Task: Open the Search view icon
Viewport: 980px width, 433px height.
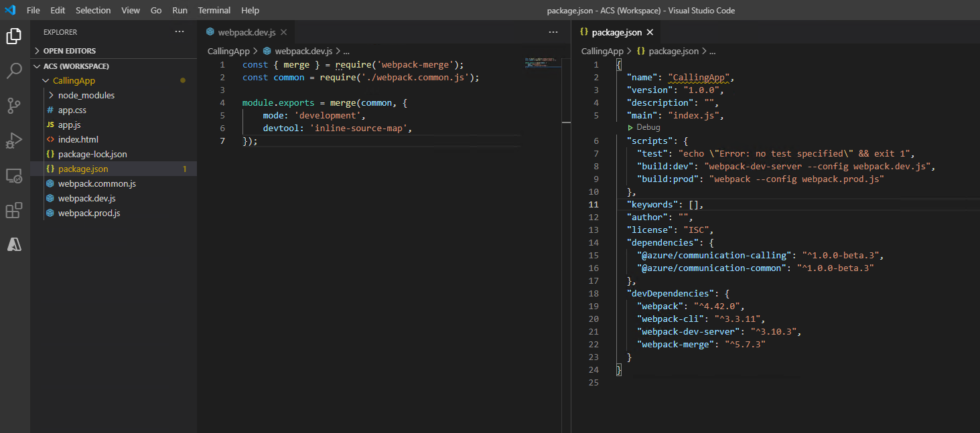Action: (14, 71)
